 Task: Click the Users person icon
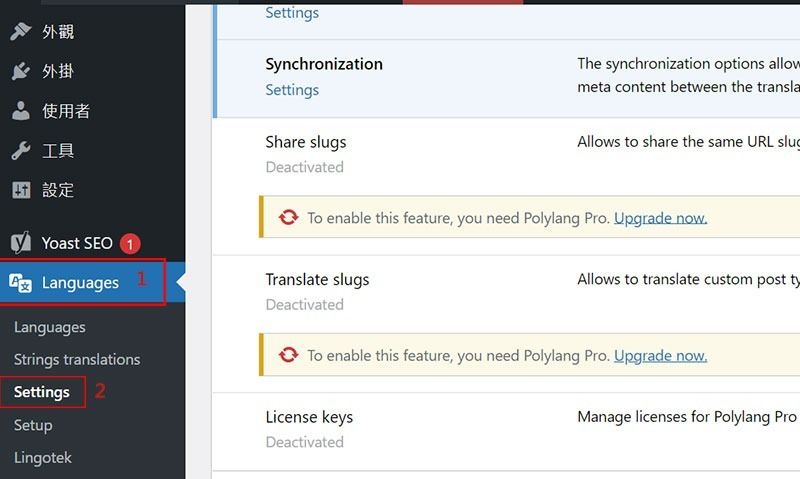click(x=21, y=111)
